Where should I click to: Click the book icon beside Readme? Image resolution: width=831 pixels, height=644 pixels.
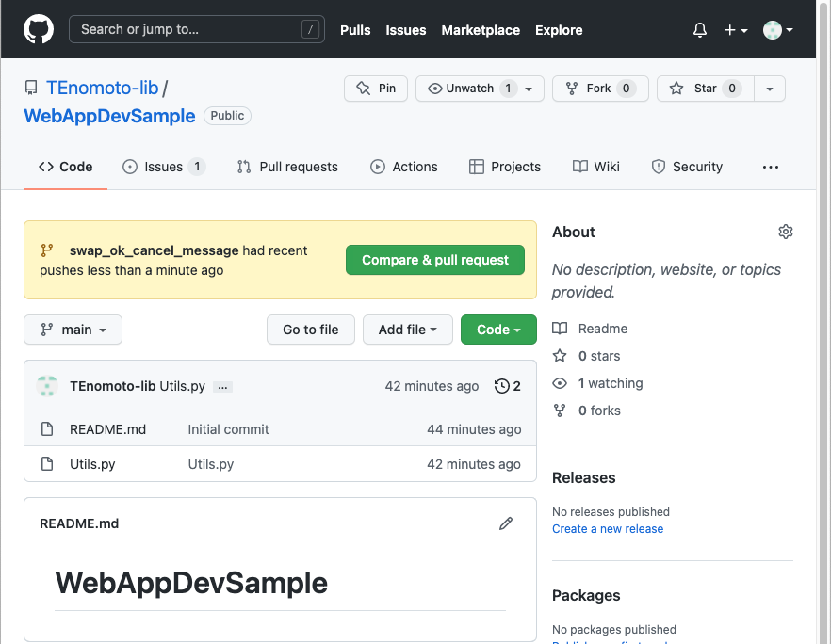pos(560,329)
